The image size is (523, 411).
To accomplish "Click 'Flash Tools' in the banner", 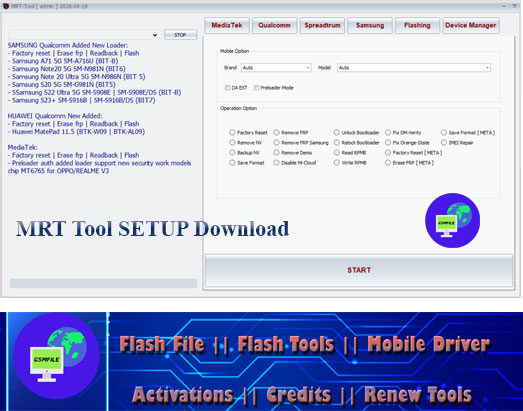I will pos(286,344).
